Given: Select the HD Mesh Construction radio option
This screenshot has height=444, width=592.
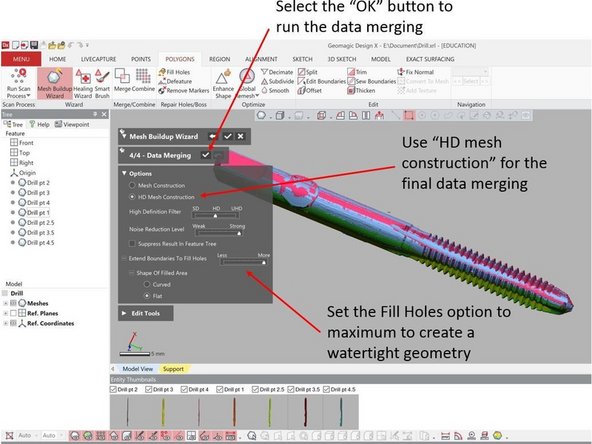Looking at the screenshot, I should 132,197.
